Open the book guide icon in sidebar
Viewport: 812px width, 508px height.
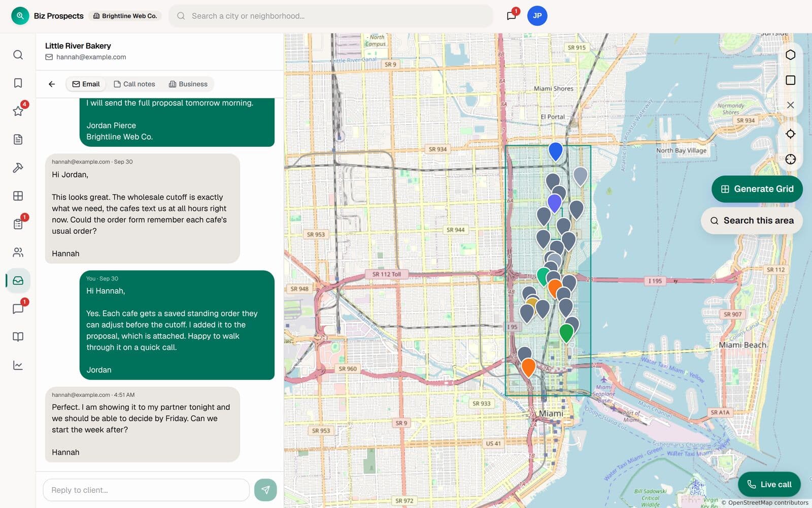tap(18, 337)
